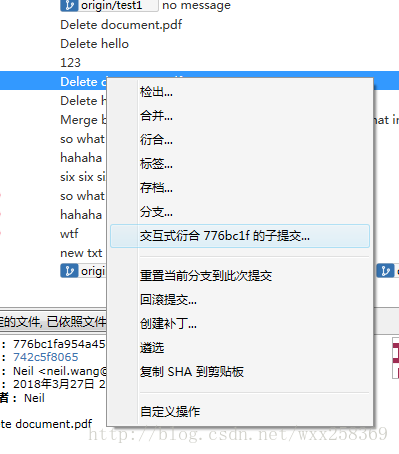
Task: Select the 'Delete document.pdf' commit row
Action: [121, 25]
